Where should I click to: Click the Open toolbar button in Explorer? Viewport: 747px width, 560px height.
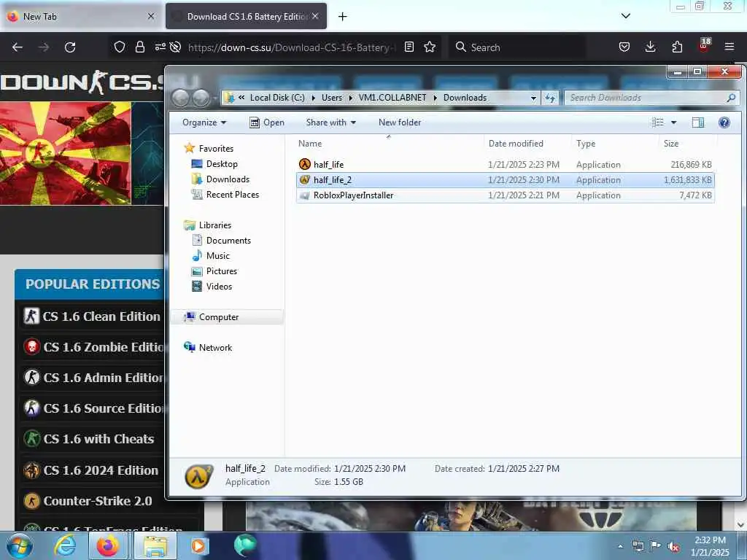click(x=267, y=122)
